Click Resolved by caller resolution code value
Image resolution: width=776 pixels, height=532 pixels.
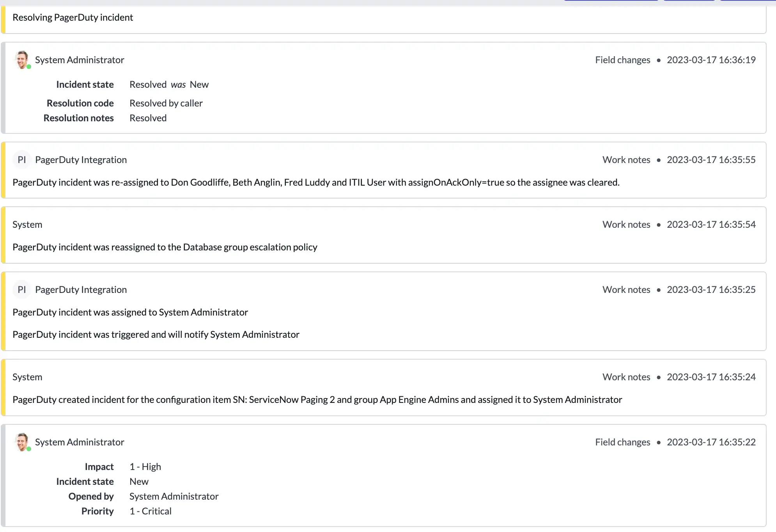(166, 103)
